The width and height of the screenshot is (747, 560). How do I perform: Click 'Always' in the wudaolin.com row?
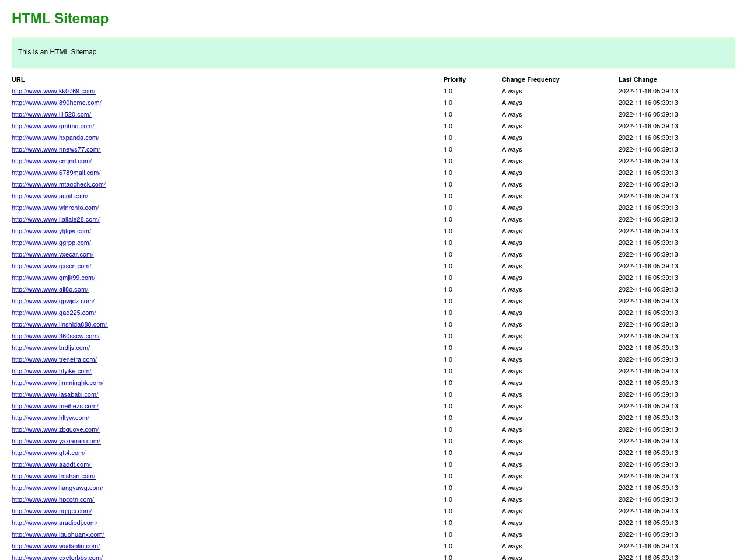pyautogui.click(x=512, y=546)
